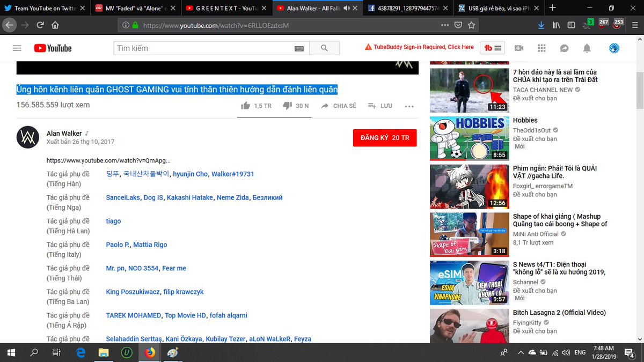Open the Firefox library icon
The width and height of the screenshot is (644, 362).
tap(557, 25)
